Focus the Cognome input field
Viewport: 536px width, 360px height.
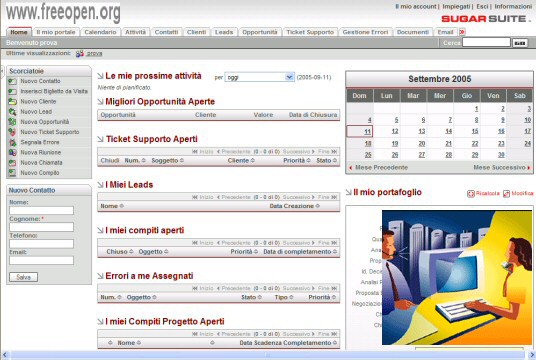click(41, 227)
